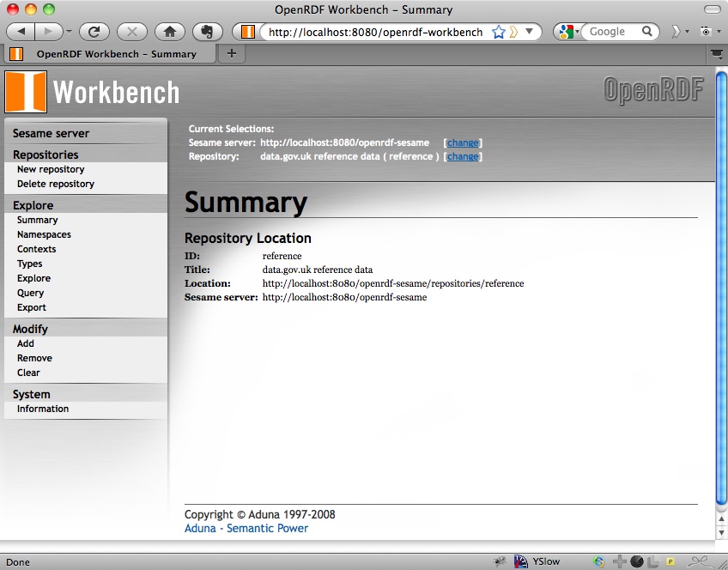Image resolution: width=728 pixels, height=570 pixels.
Task: Open System Information
Action: coord(43,409)
